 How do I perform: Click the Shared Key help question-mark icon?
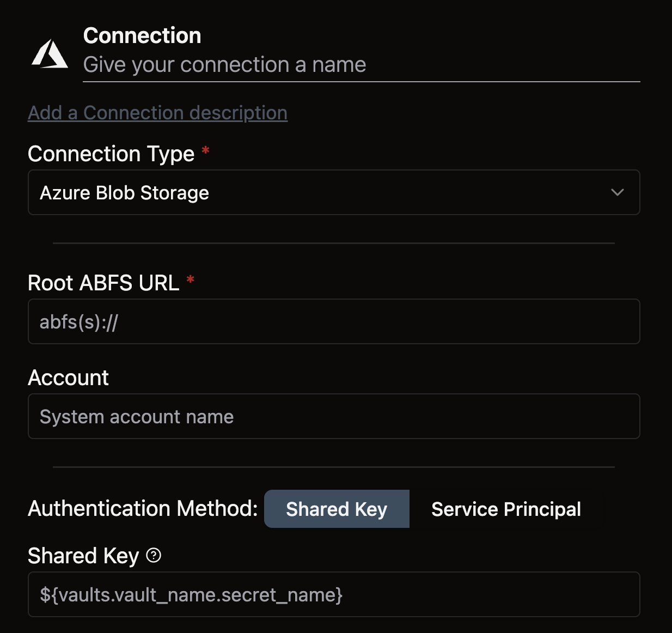tap(154, 555)
